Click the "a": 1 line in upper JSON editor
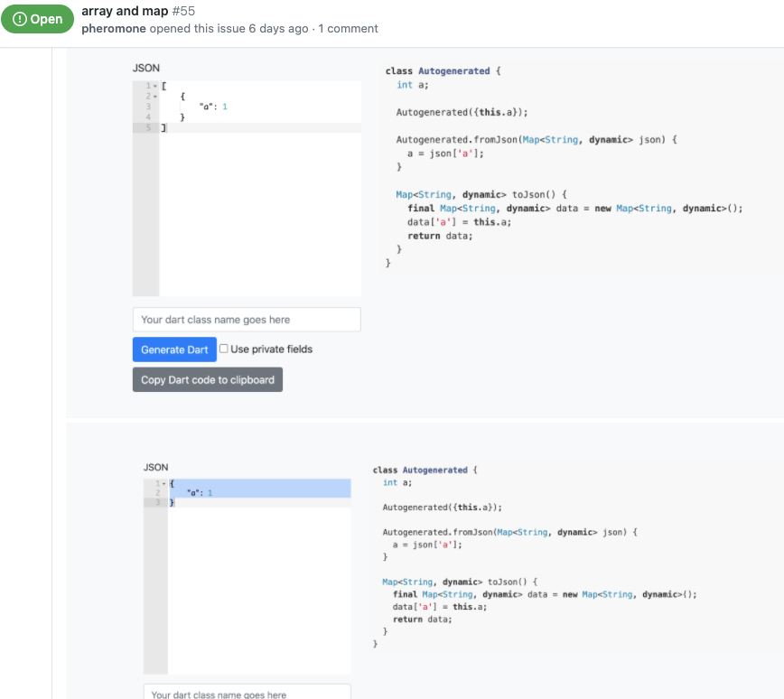The image size is (784, 699). pos(213,107)
